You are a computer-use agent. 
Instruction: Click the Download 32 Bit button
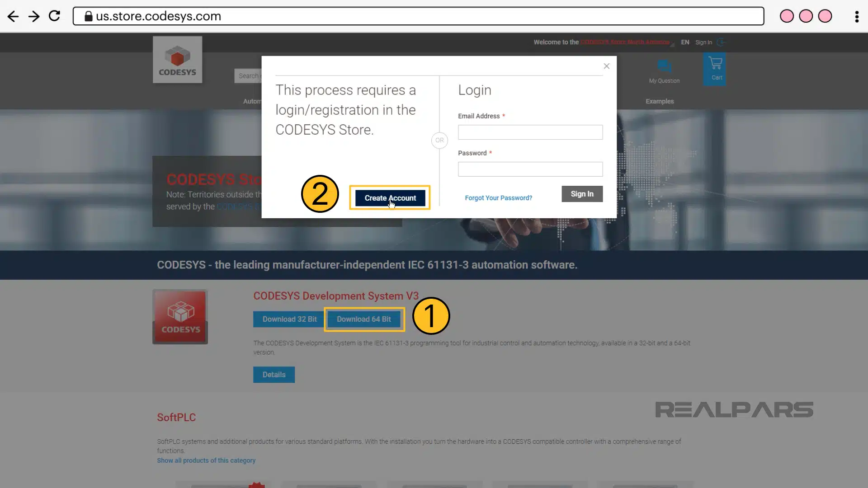289,319
